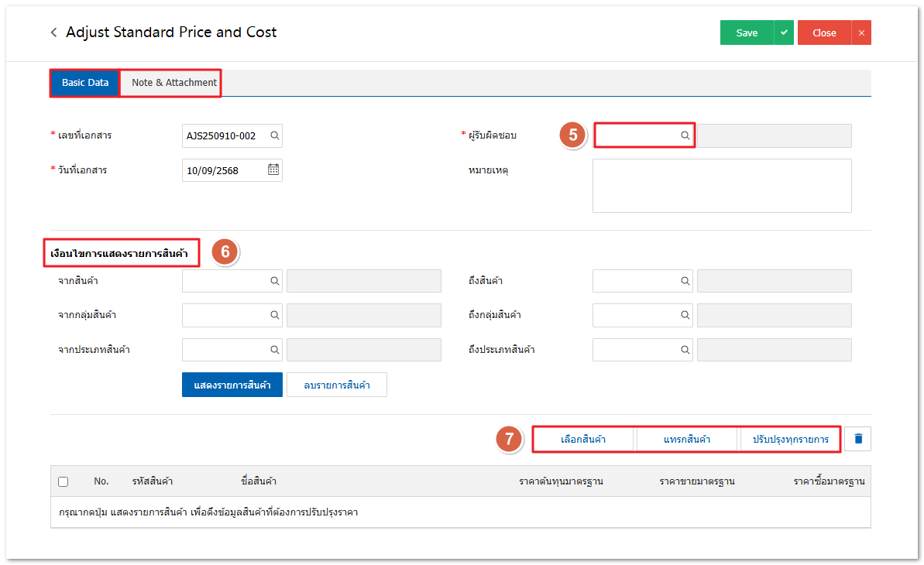
Task: Click the ลบรายการสินค้า button
Action: point(336,385)
